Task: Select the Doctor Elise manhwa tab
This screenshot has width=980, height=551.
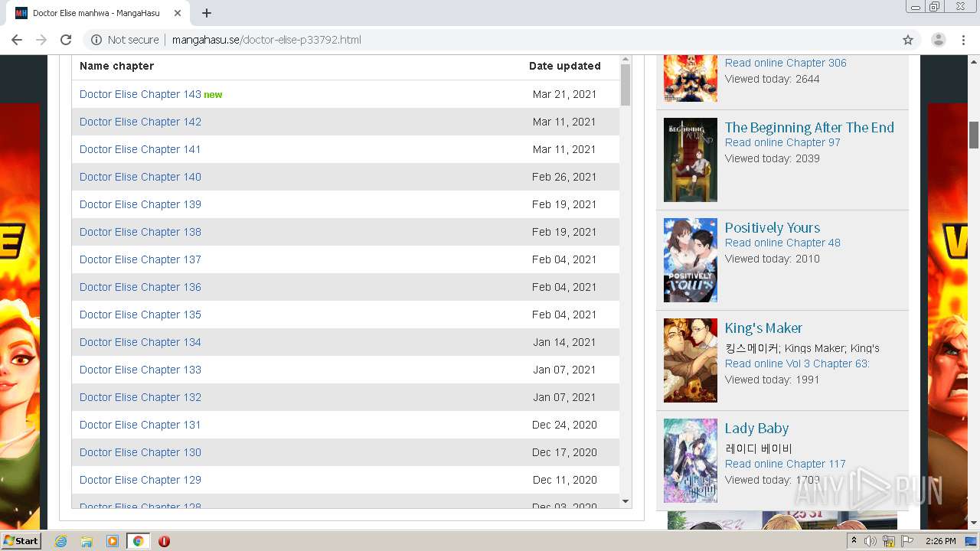Action: pyautogui.click(x=100, y=13)
